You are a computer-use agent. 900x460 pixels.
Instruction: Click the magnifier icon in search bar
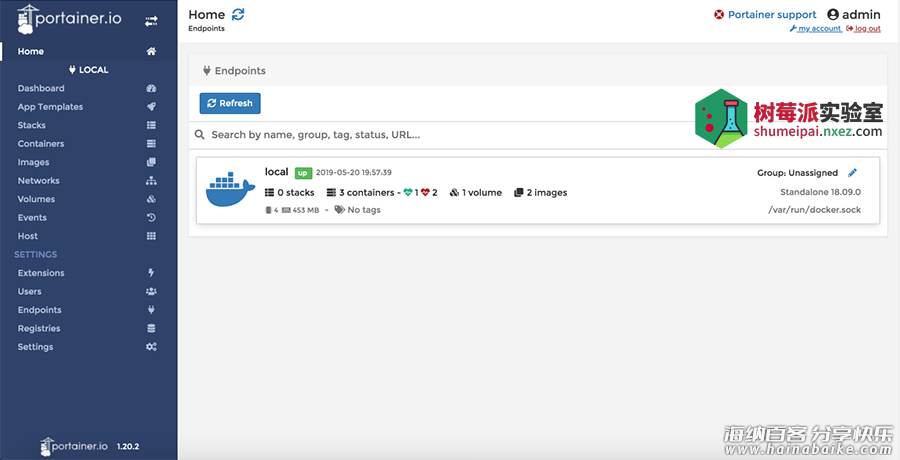pyautogui.click(x=200, y=134)
